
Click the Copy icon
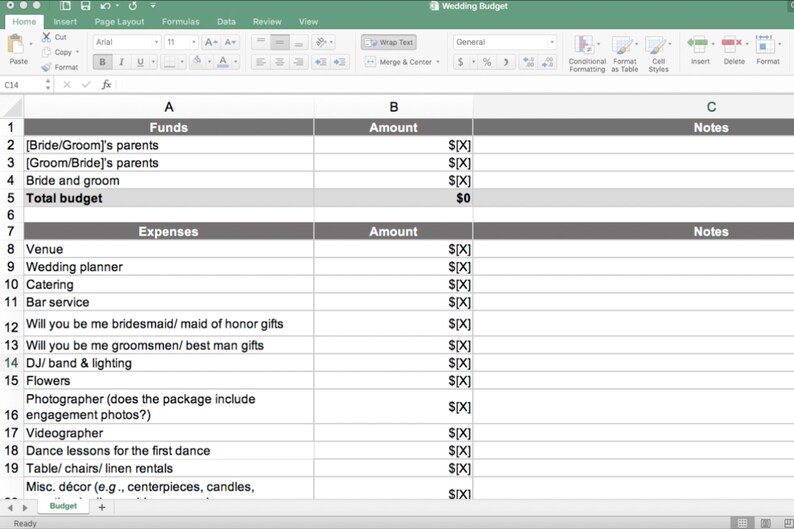(46, 52)
